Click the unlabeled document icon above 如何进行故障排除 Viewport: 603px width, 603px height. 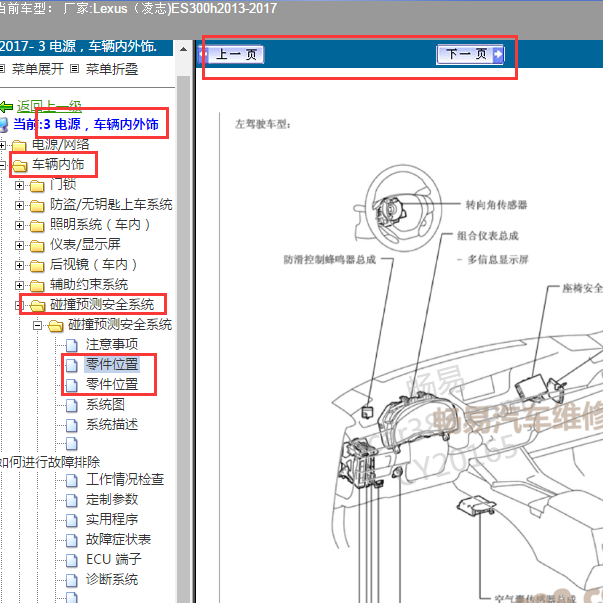(72, 443)
